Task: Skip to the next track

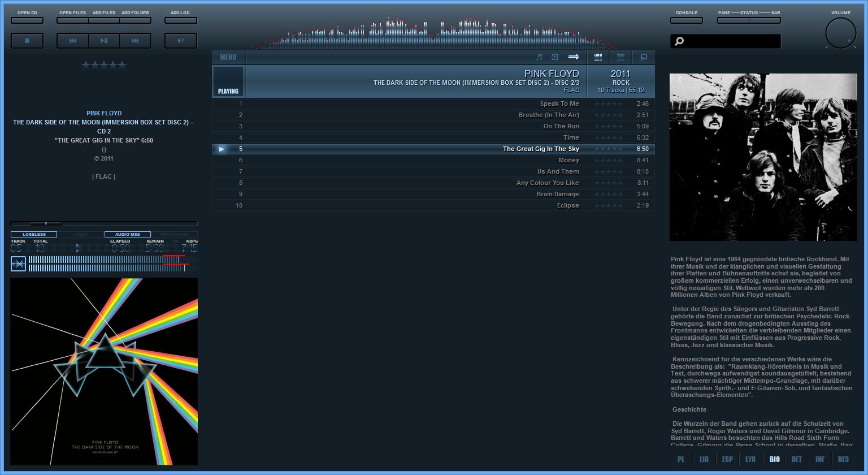Action: (135, 41)
